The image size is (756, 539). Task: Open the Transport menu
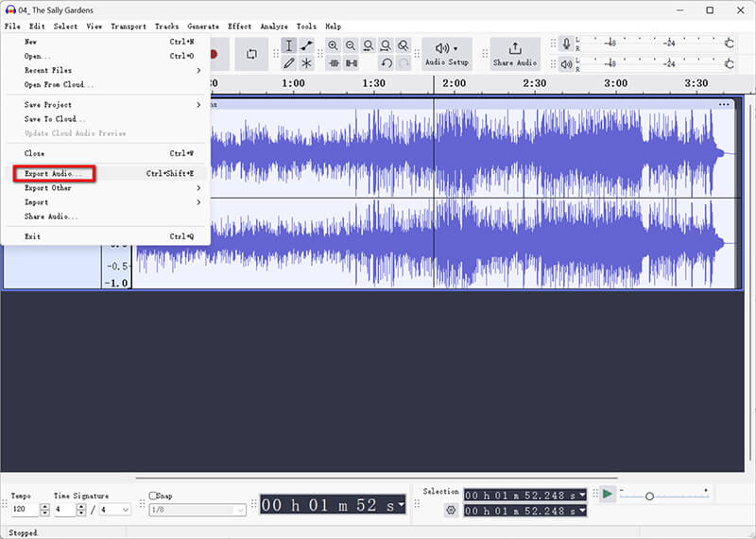(x=129, y=26)
